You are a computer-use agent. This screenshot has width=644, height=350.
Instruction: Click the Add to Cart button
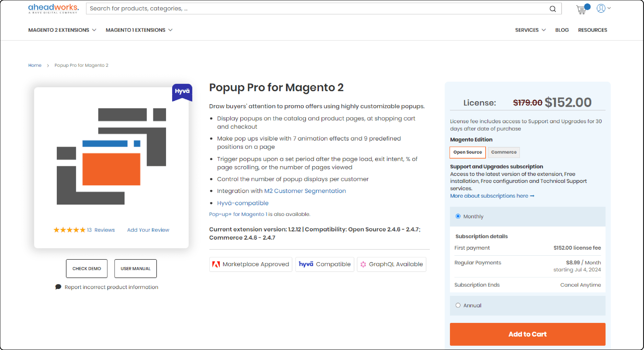point(528,334)
